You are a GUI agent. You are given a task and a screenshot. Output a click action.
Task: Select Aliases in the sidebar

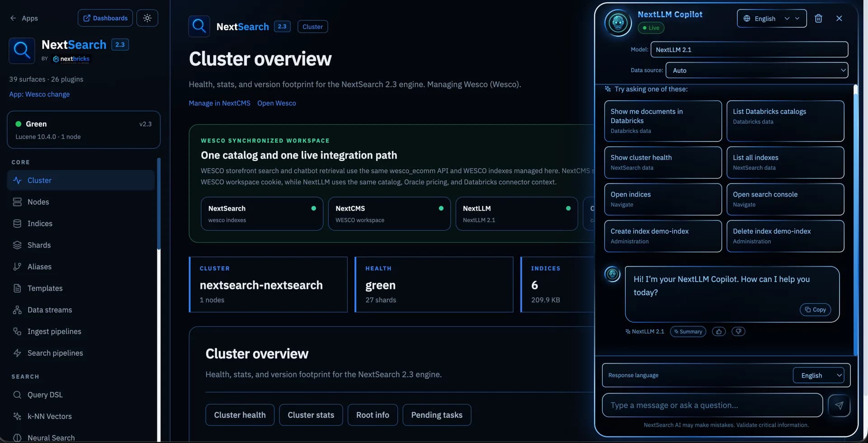coord(81,267)
